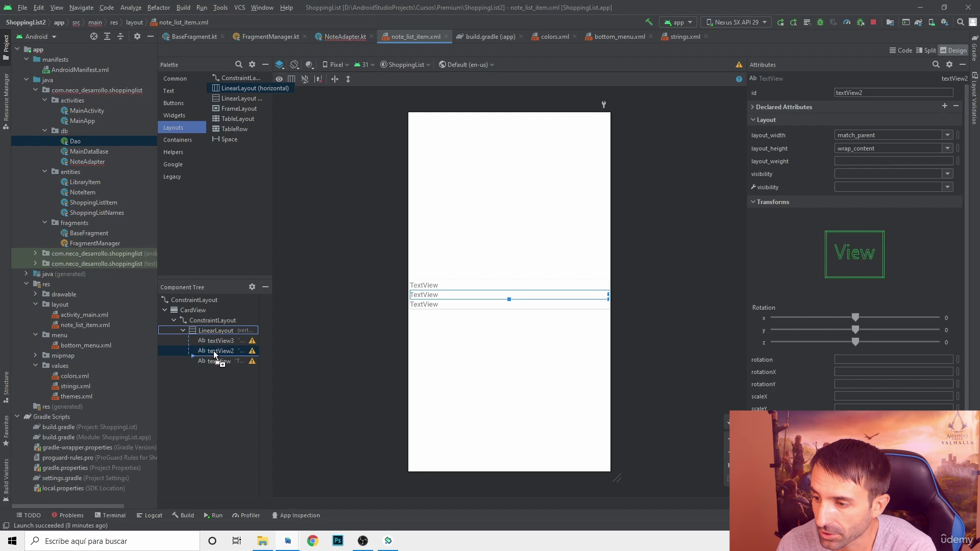980x551 pixels.
Task: Open the Nexus 5X API 29 device selector
Action: coord(736,22)
